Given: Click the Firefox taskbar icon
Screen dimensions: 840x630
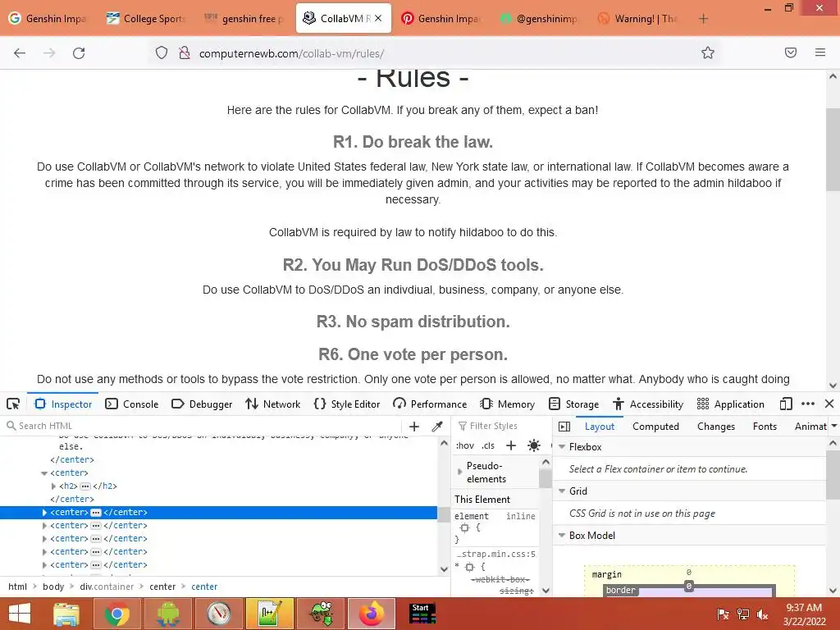Looking at the screenshot, I should [372, 614].
